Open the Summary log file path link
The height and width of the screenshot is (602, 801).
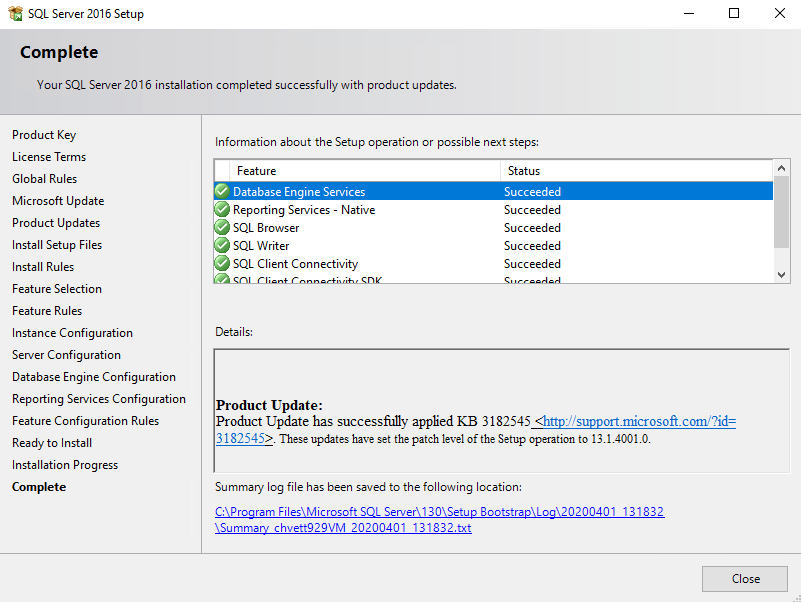click(x=439, y=519)
